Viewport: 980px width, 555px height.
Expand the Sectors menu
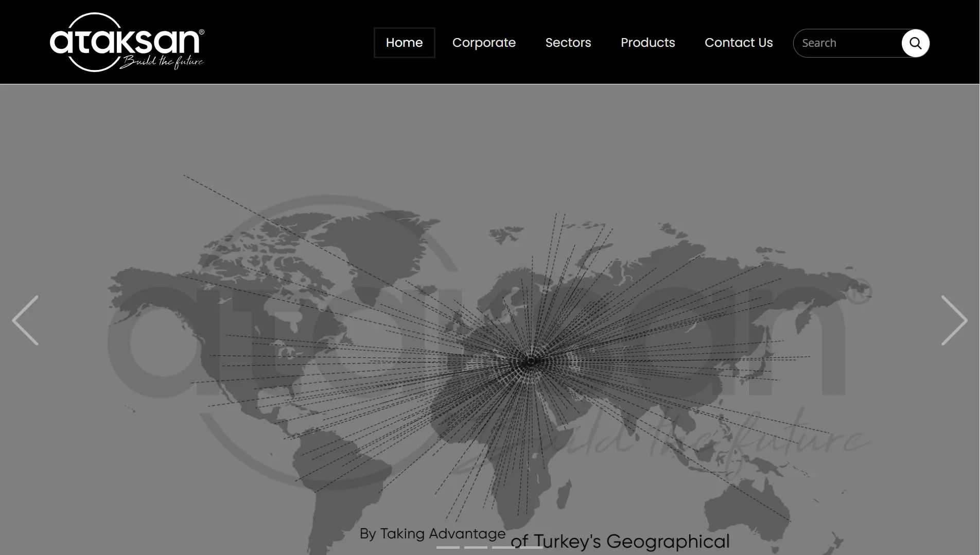(x=568, y=43)
